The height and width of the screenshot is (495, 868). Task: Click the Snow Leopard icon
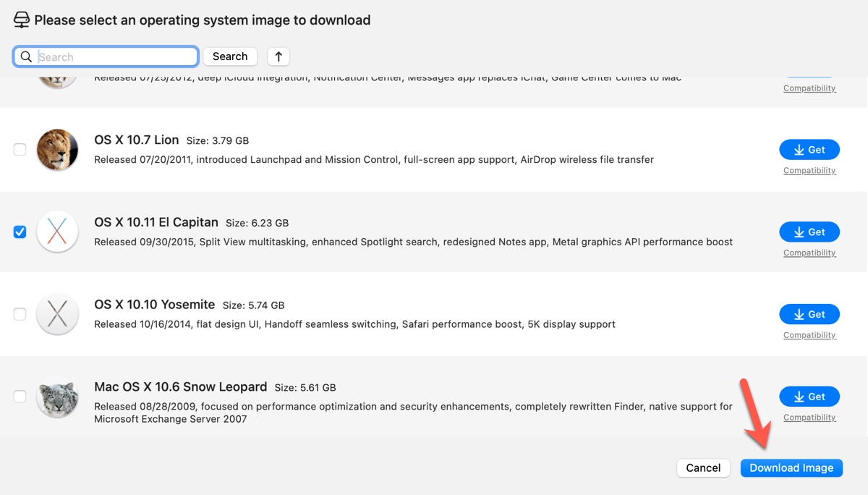click(57, 397)
